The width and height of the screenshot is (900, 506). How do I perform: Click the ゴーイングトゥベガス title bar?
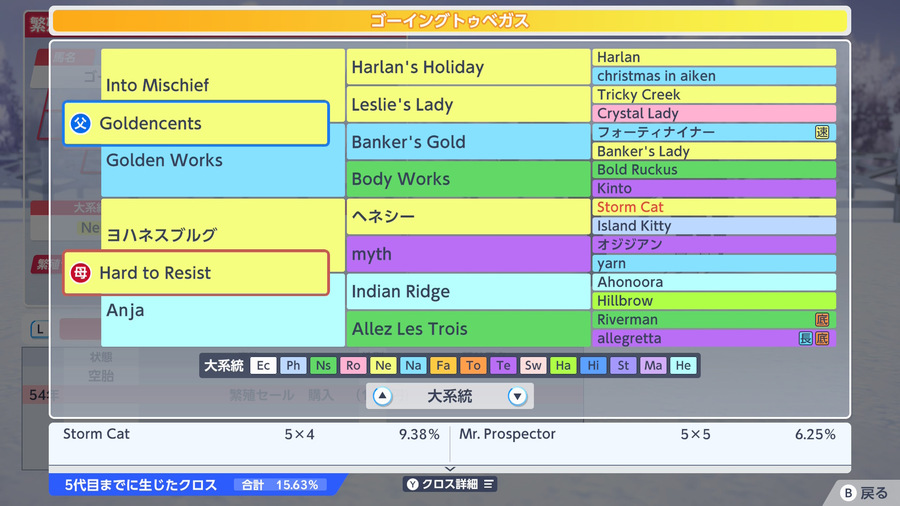[450, 21]
